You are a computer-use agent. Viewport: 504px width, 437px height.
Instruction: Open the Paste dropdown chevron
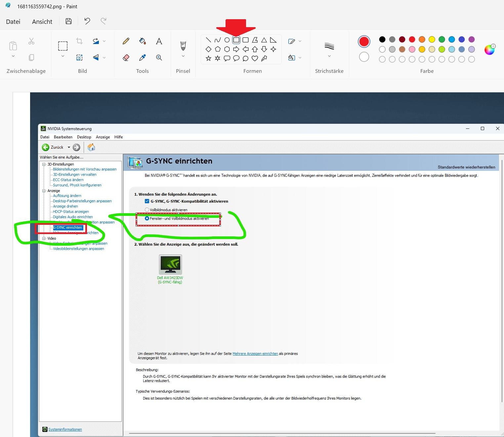click(x=13, y=56)
